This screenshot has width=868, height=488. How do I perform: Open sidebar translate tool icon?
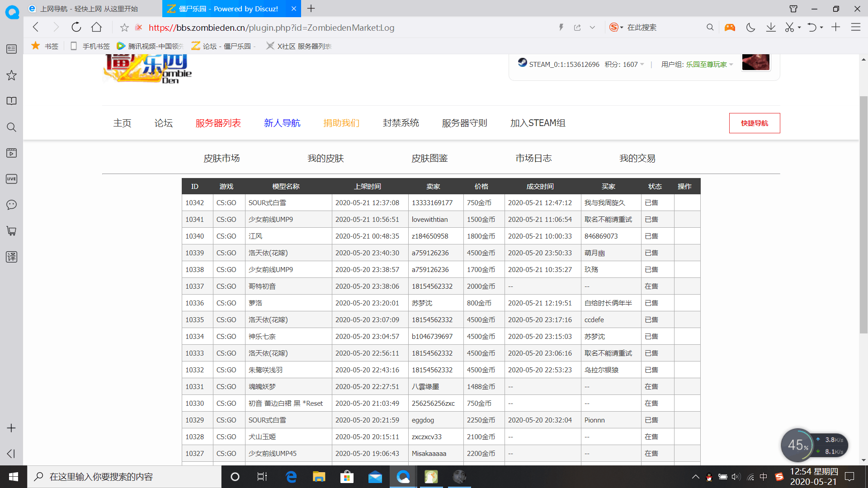point(11,257)
